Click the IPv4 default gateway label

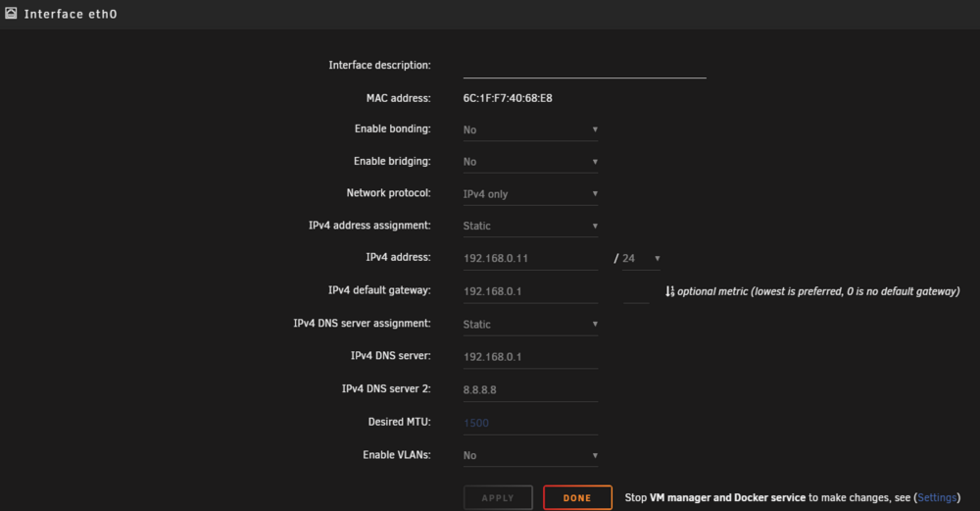(379, 290)
